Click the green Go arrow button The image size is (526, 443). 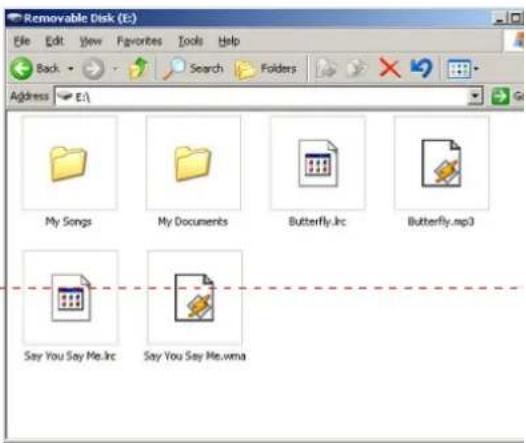pos(500,97)
